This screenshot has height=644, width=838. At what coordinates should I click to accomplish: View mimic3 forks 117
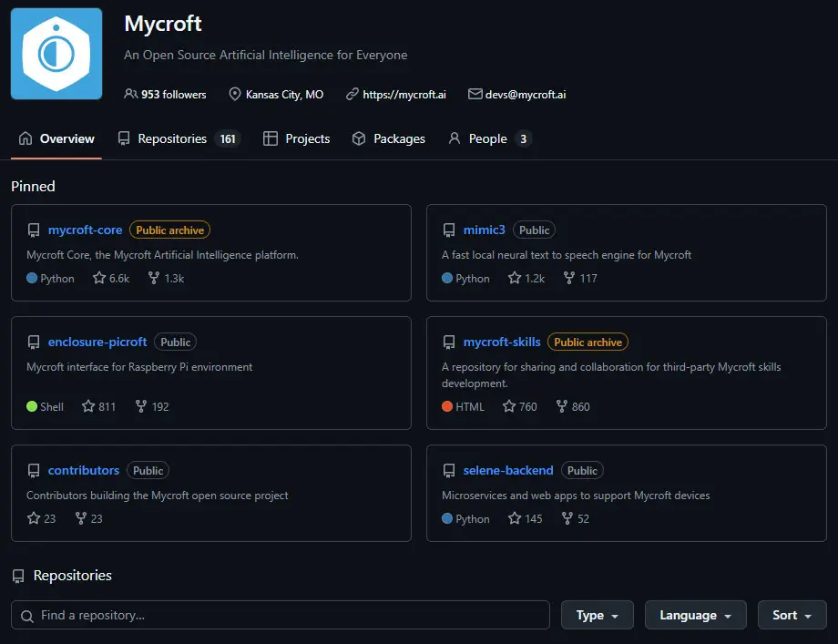tap(580, 278)
